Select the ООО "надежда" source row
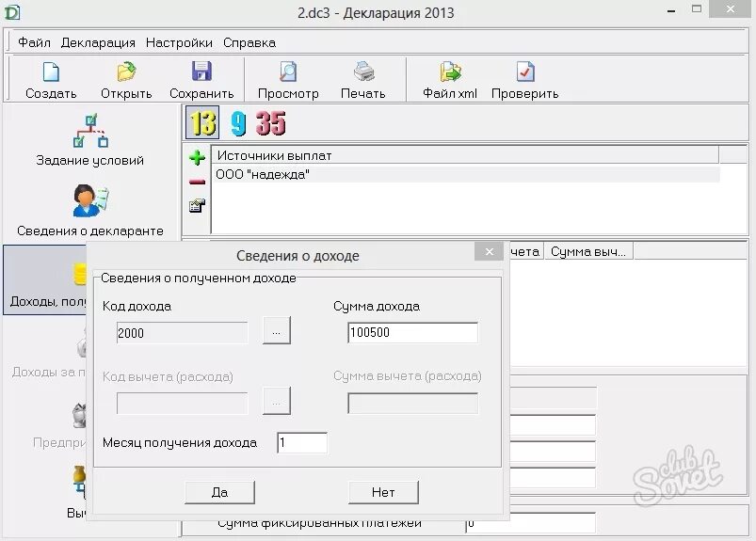The height and width of the screenshot is (541, 756). 466,174
